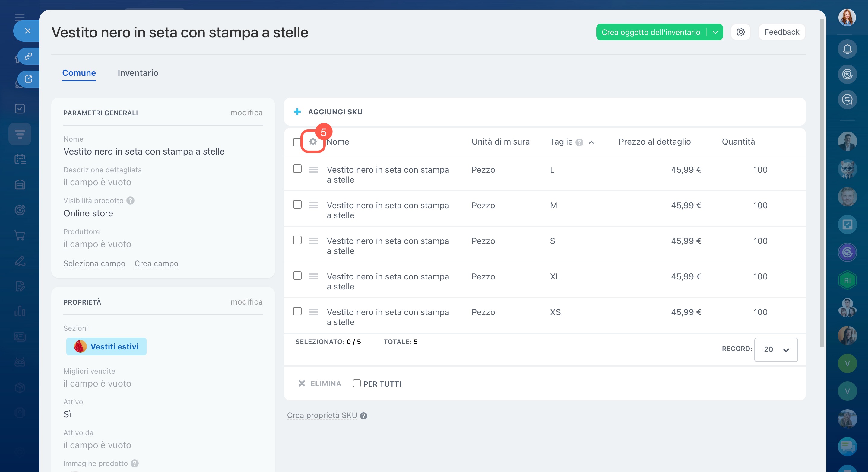Click the drag handle of the XL row
Screen dimensions: 868x472
[x=313, y=276]
